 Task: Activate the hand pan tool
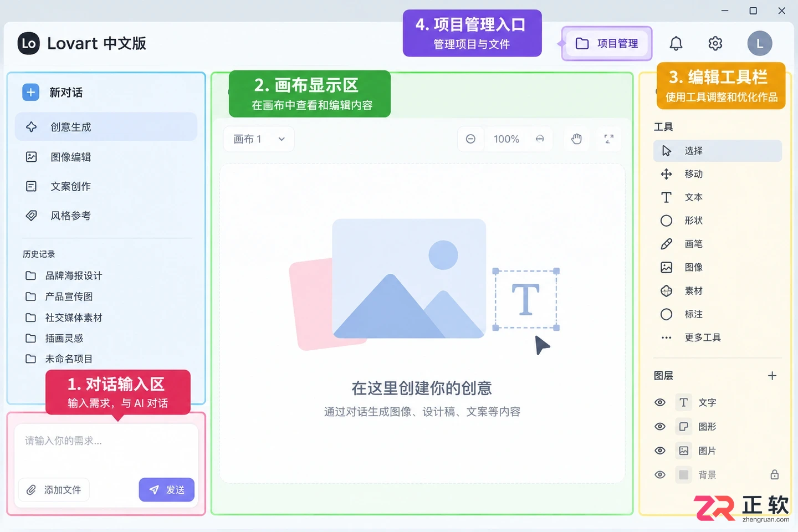point(576,139)
